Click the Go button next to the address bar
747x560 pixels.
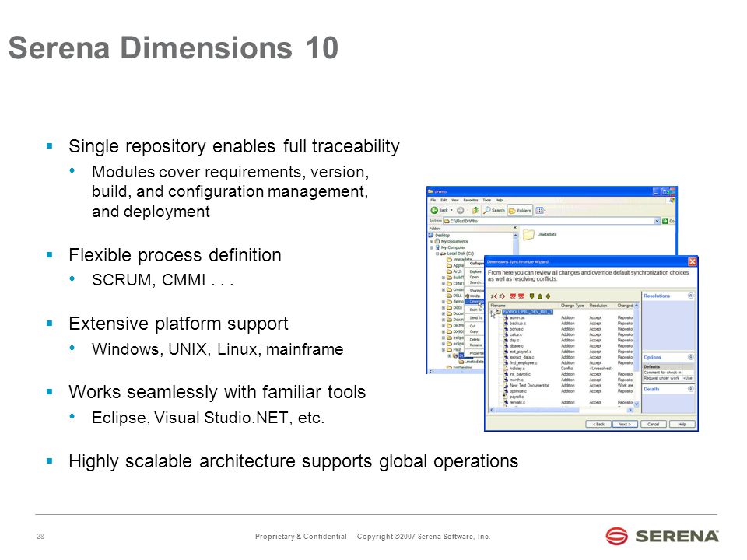(668, 221)
